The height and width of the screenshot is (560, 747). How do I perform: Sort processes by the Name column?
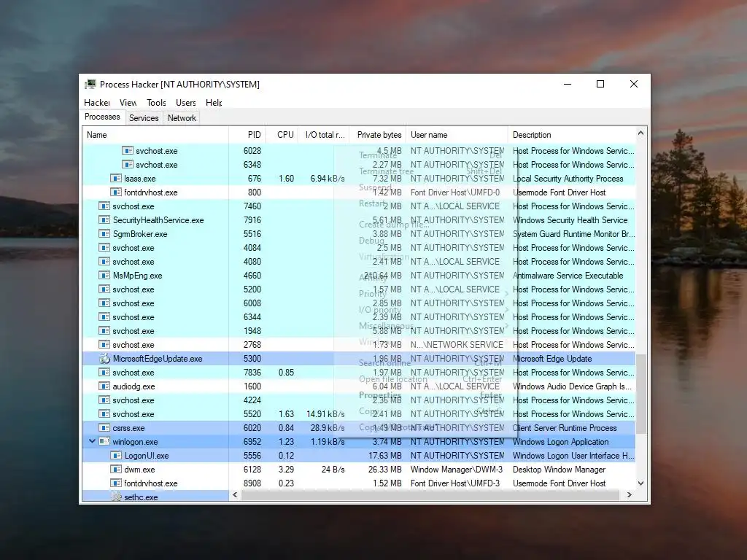click(x=155, y=135)
